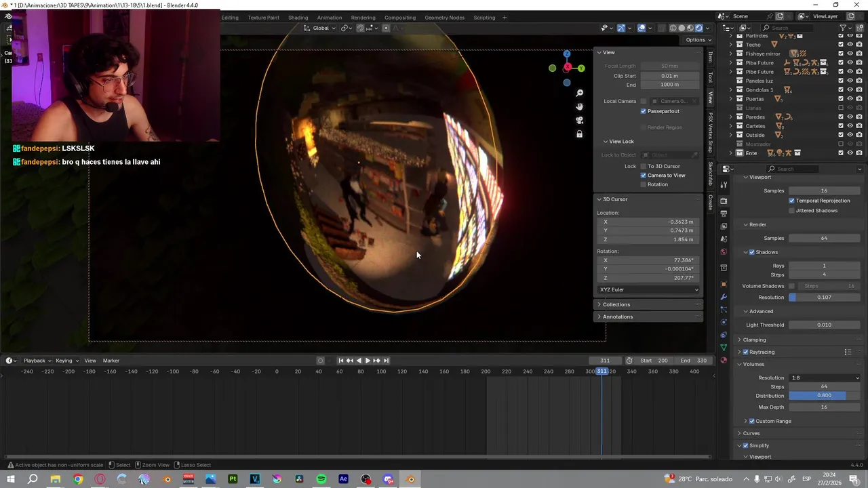
Task: Jump to the timeline end frame
Action: (386, 361)
